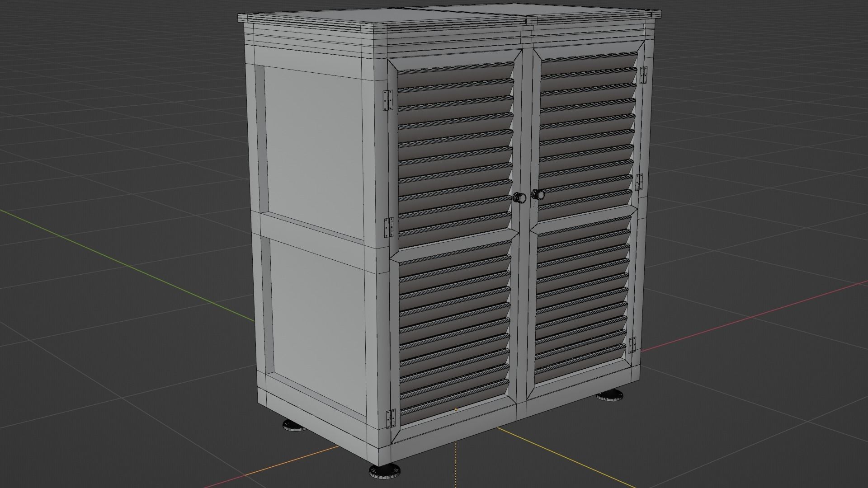Click the bottom hinge on the left door
Screen dimensions: 868x488
click(x=390, y=418)
